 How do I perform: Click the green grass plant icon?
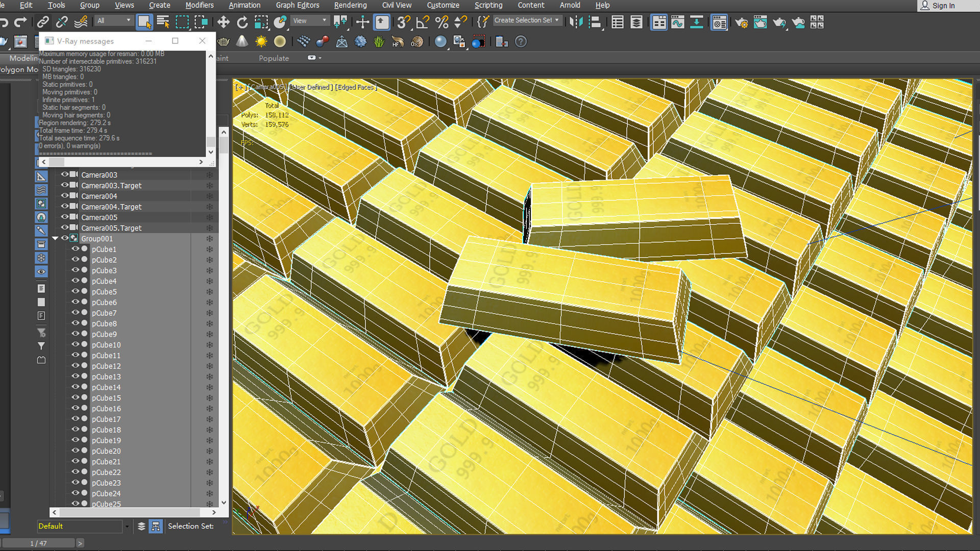[x=379, y=41]
